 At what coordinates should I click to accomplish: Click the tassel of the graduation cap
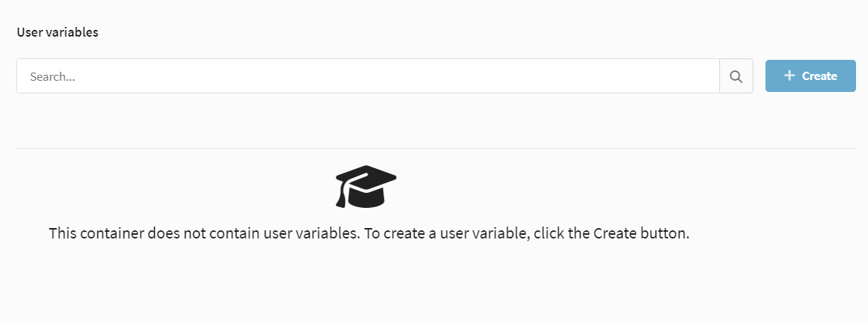341,198
